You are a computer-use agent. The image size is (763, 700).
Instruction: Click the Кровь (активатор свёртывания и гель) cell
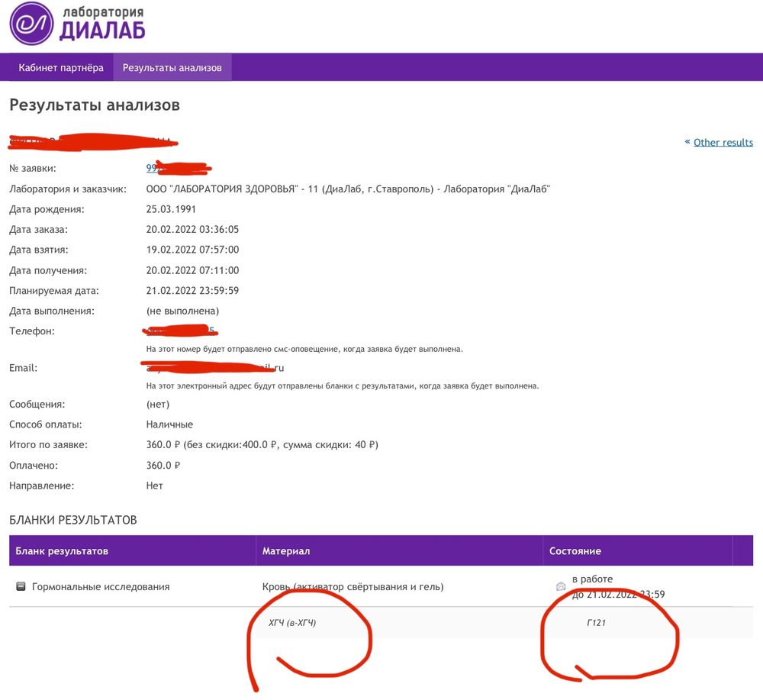click(x=353, y=586)
